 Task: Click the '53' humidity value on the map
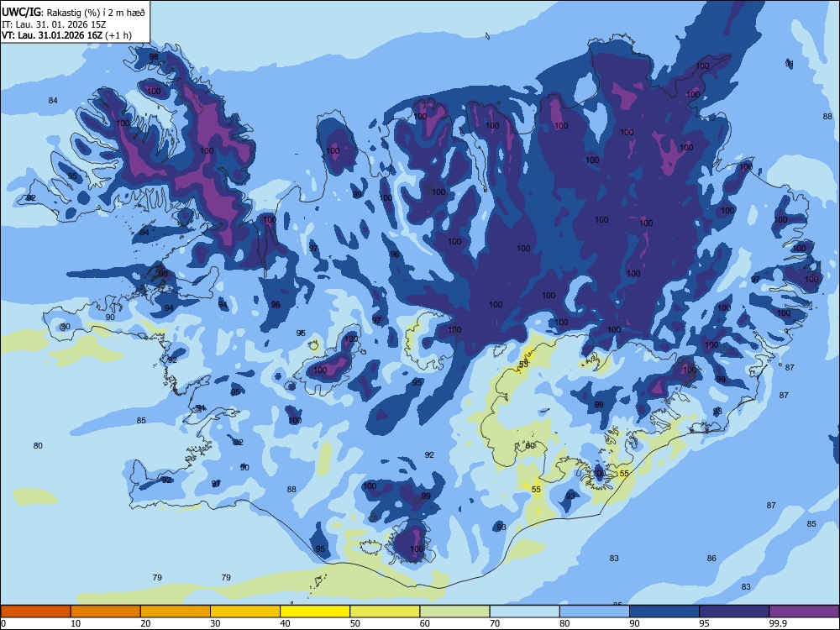coord(523,365)
